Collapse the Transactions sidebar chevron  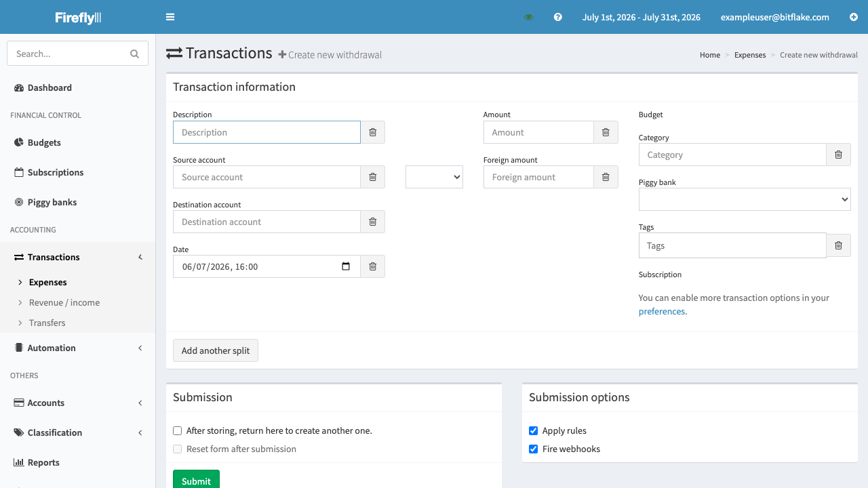(140, 257)
